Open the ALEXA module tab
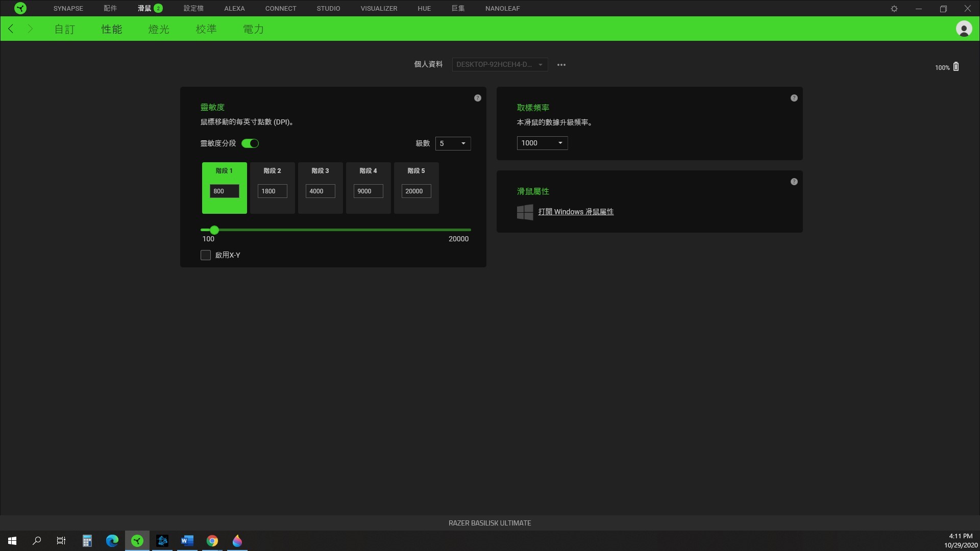 [x=234, y=8]
